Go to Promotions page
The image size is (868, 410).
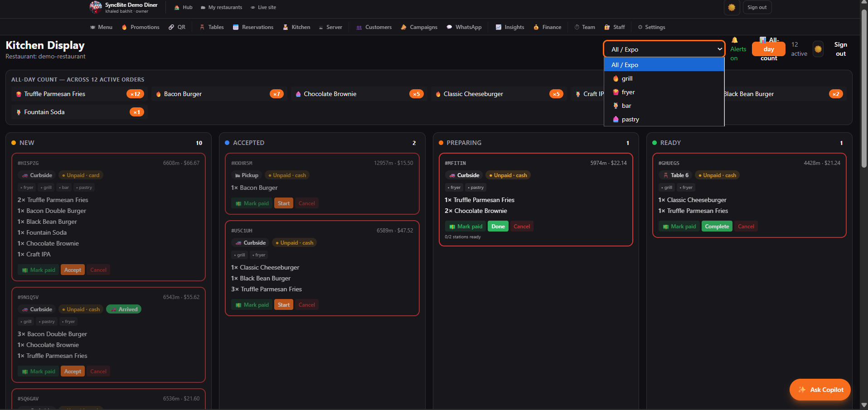141,27
